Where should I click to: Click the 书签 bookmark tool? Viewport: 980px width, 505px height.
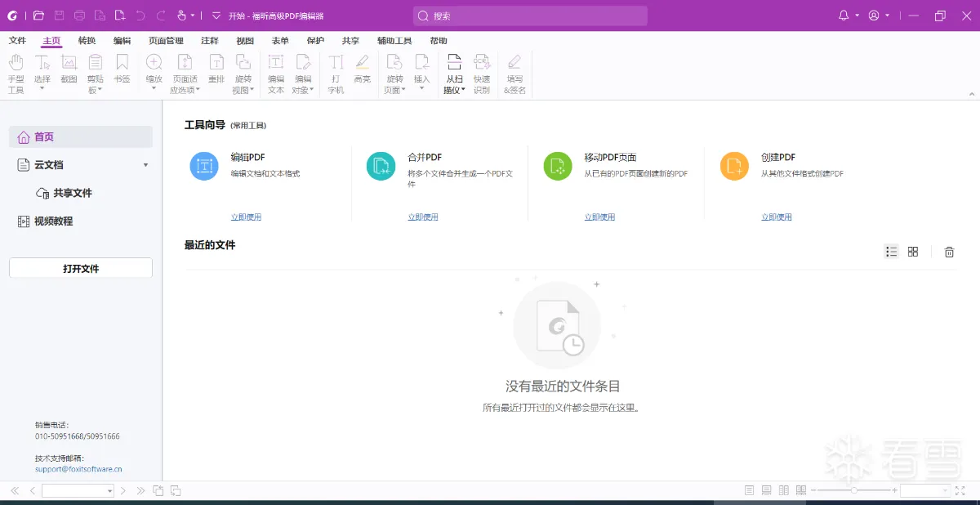point(122,69)
